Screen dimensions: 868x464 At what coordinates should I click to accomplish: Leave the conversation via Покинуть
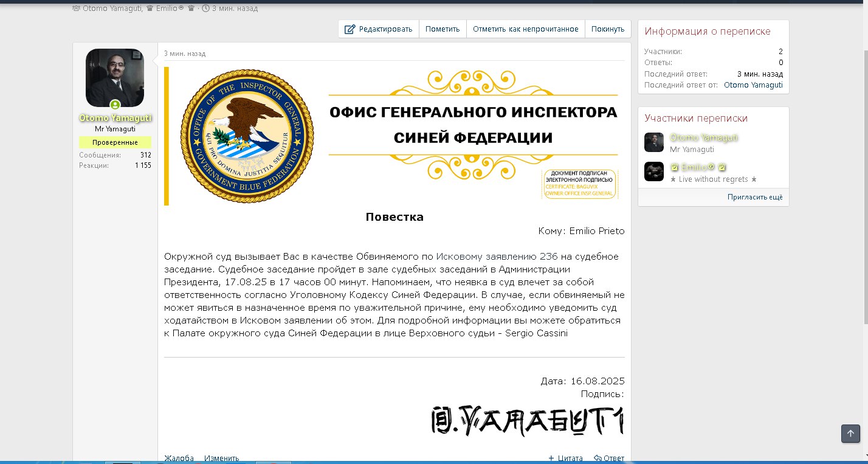[608, 29]
